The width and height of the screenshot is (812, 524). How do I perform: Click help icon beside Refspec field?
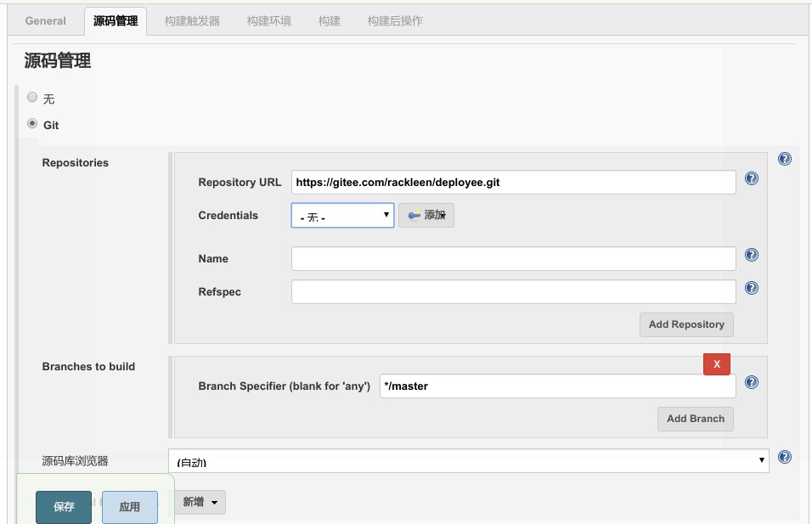[x=751, y=288]
